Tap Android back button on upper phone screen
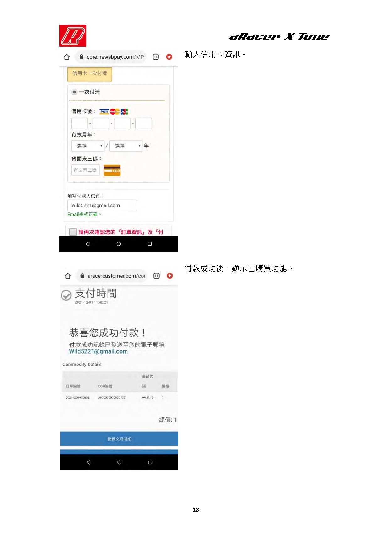 click(x=88, y=244)
